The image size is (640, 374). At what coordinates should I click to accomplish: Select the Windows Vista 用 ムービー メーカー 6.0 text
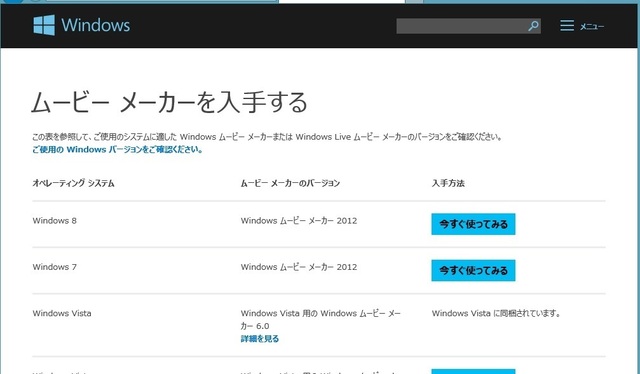pyautogui.click(x=321, y=320)
